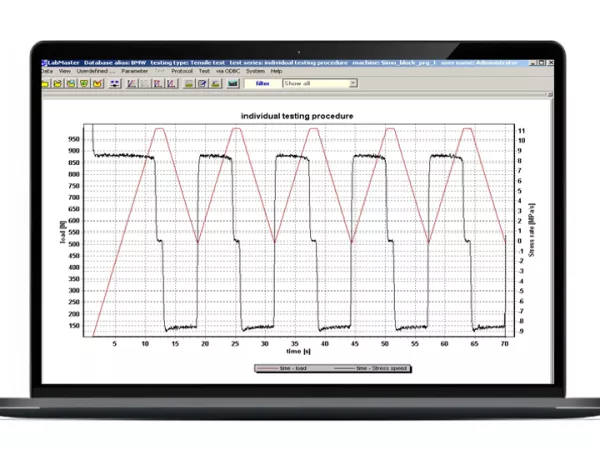600x450 pixels.
Task: Click the blue toolbar icon after the yellow folders
Action: (115, 84)
